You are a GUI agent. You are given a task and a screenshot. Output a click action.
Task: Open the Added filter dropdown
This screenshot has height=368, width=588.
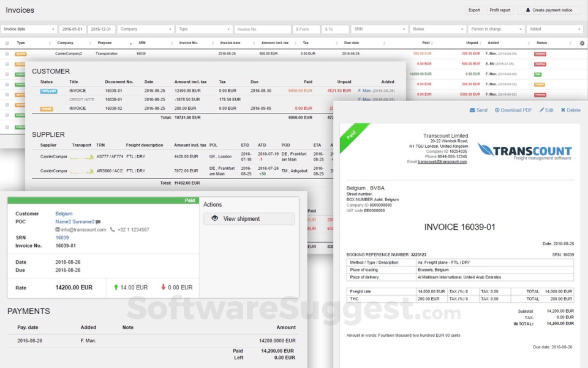pos(554,29)
